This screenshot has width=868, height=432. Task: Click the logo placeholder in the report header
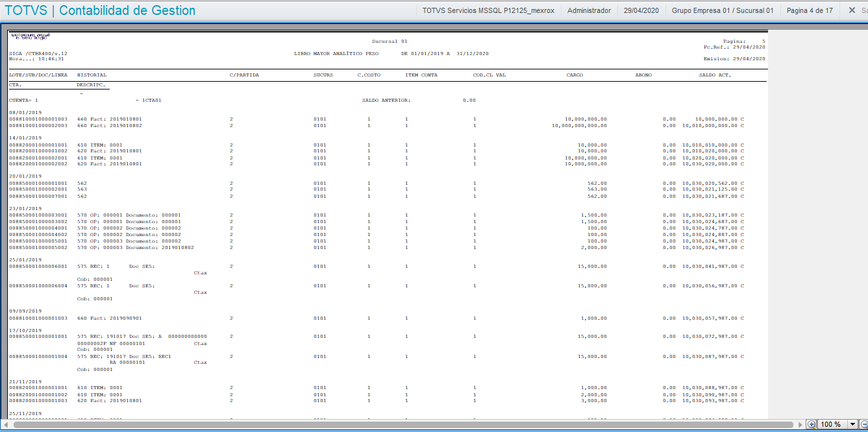point(30,36)
